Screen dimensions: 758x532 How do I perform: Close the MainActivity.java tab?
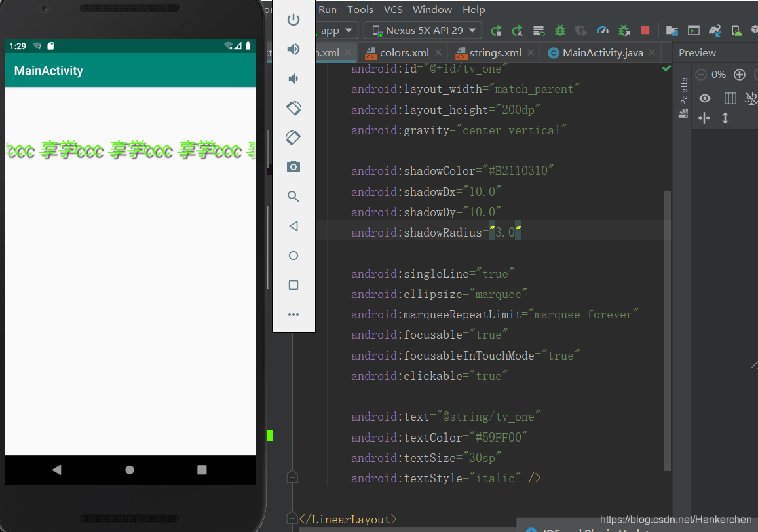coord(652,52)
